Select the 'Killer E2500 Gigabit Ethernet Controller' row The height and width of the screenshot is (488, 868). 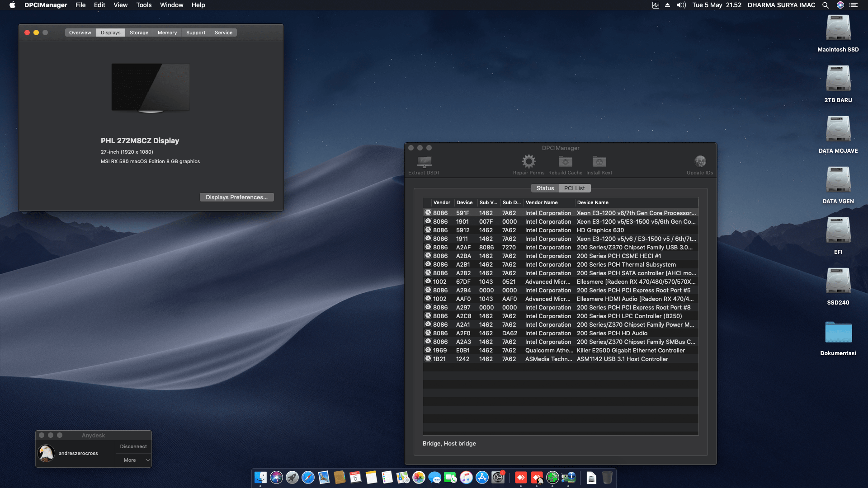561,350
